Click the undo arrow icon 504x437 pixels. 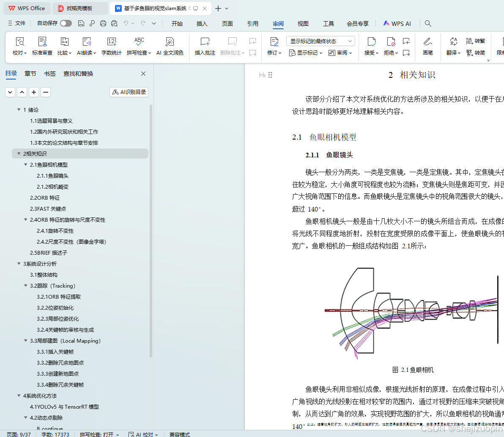pyautogui.click(x=126, y=23)
